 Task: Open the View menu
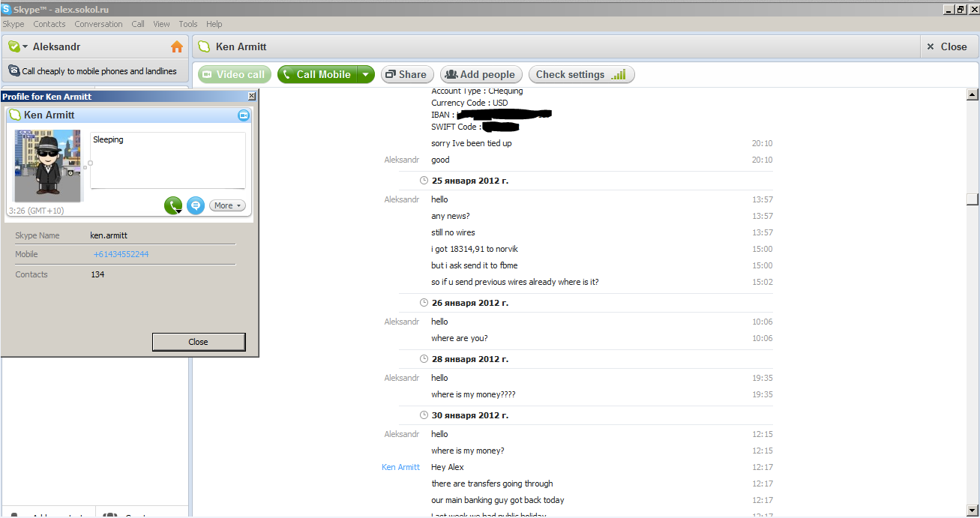point(161,24)
